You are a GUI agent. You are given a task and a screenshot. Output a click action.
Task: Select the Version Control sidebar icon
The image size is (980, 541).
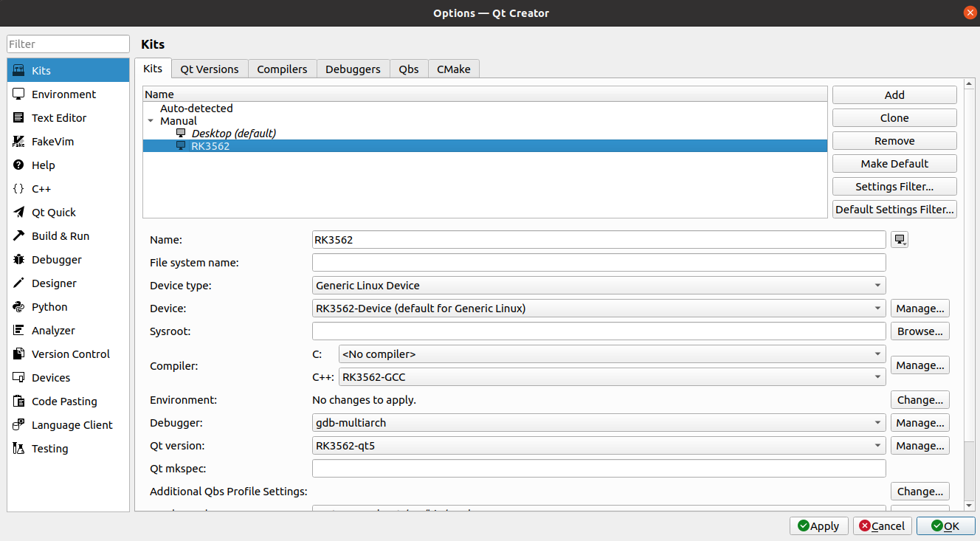point(18,354)
